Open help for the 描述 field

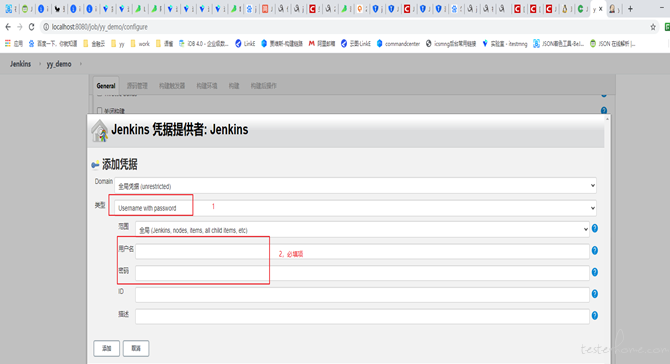594,316
